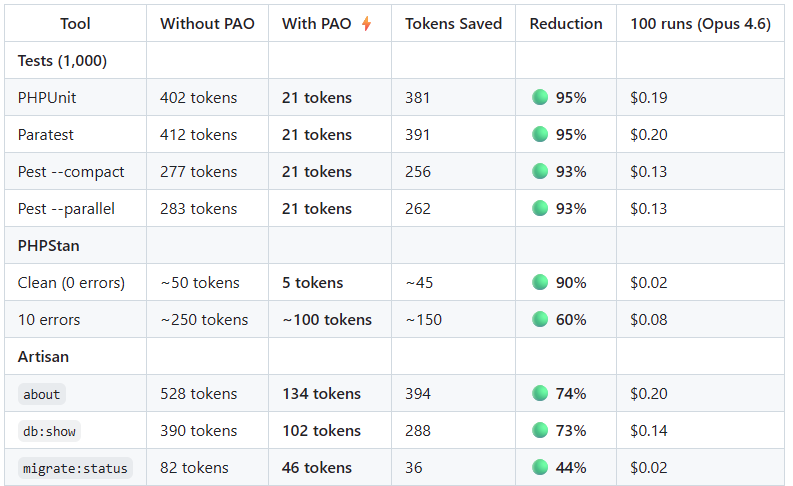793x486 pixels.
Task: Click the green circle in the Pest --compact row
Action: tap(540, 172)
